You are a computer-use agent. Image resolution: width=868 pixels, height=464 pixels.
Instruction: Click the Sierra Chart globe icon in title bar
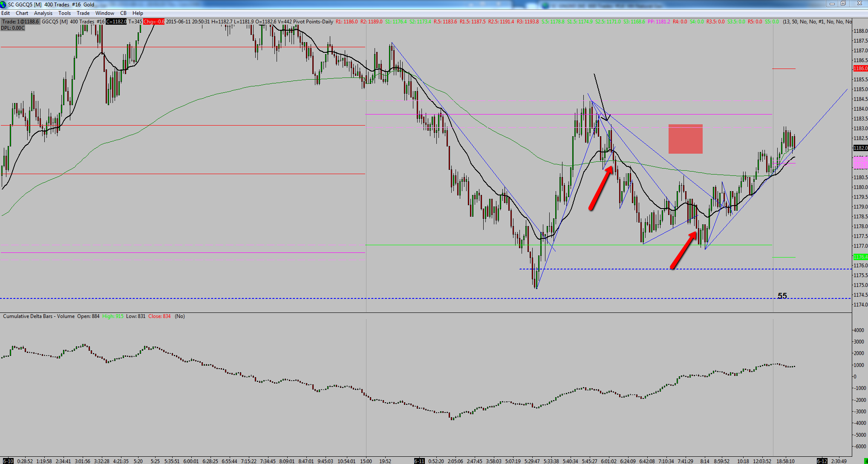pyautogui.click(x=3, y=4)
